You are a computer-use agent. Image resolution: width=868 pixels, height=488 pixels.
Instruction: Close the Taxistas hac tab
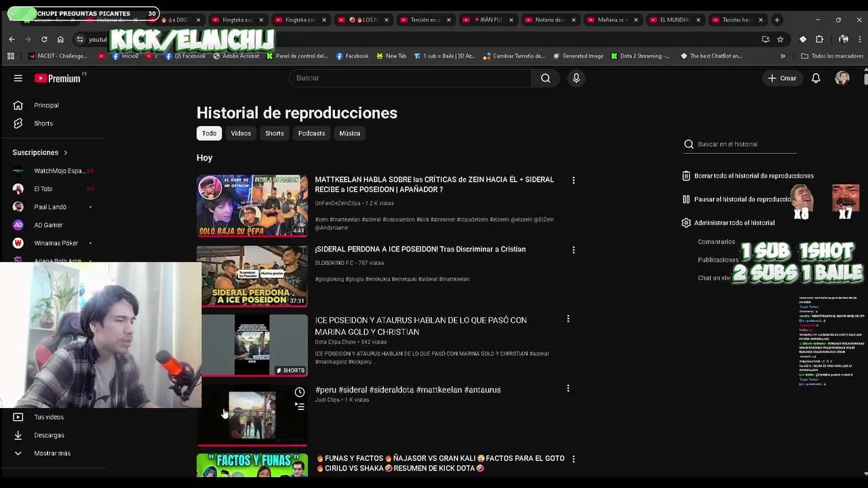760,20
